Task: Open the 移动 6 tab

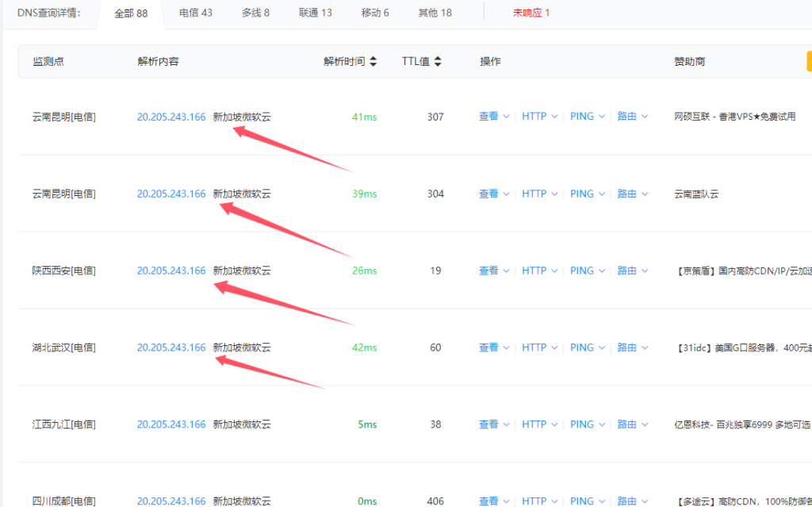Action: pos(375,13)
